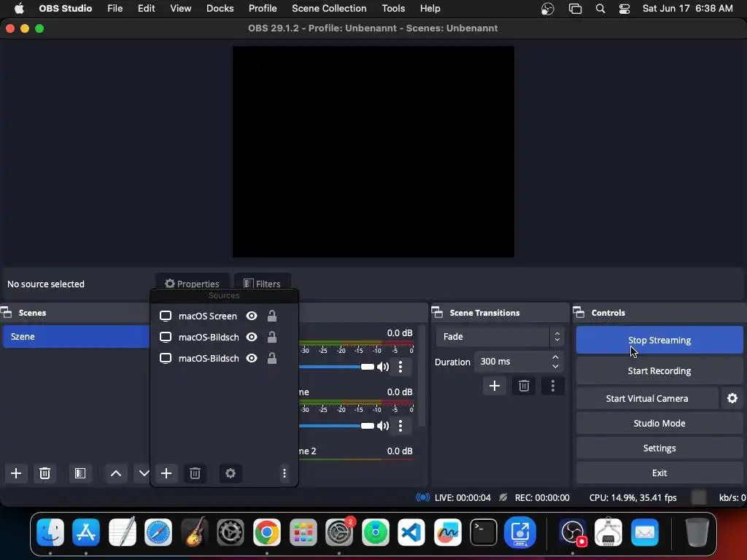Screen dimensions: 747x560
Task: Toggle visibility of first macOS-Bildsch source
Action: coord(252,337)
